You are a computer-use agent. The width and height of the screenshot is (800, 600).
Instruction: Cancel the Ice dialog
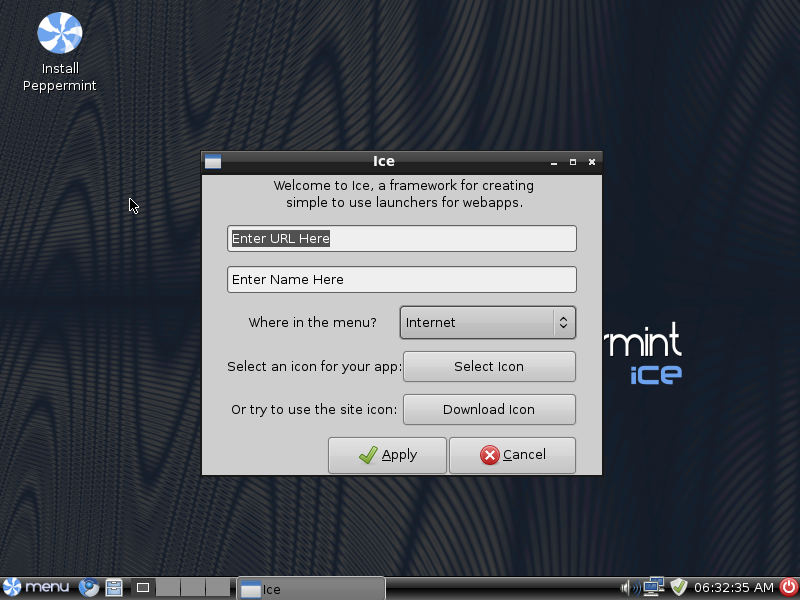tap(512, 455)
